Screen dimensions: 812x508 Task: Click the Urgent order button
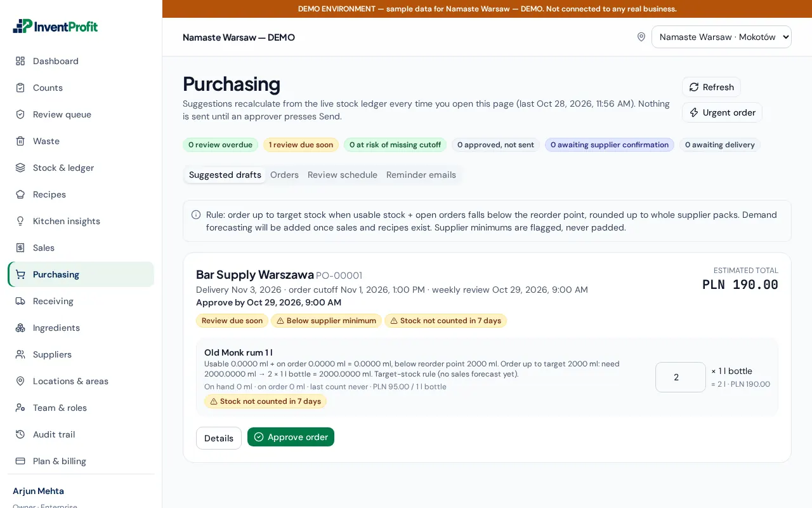coord(722,112)
